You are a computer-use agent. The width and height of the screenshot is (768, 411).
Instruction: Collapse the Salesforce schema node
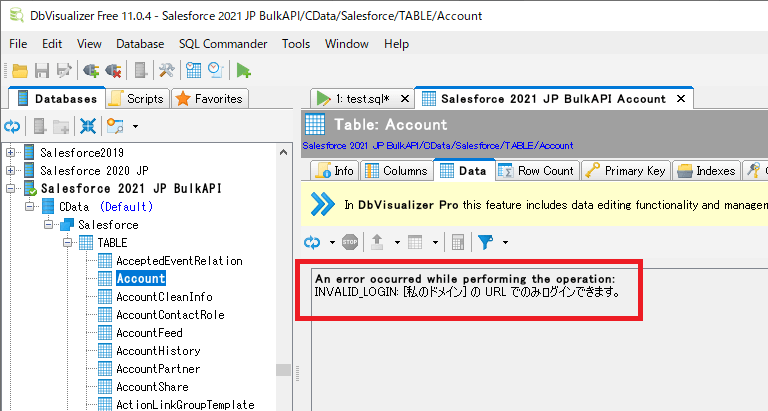pyautogui.click(x=48, y=224)
